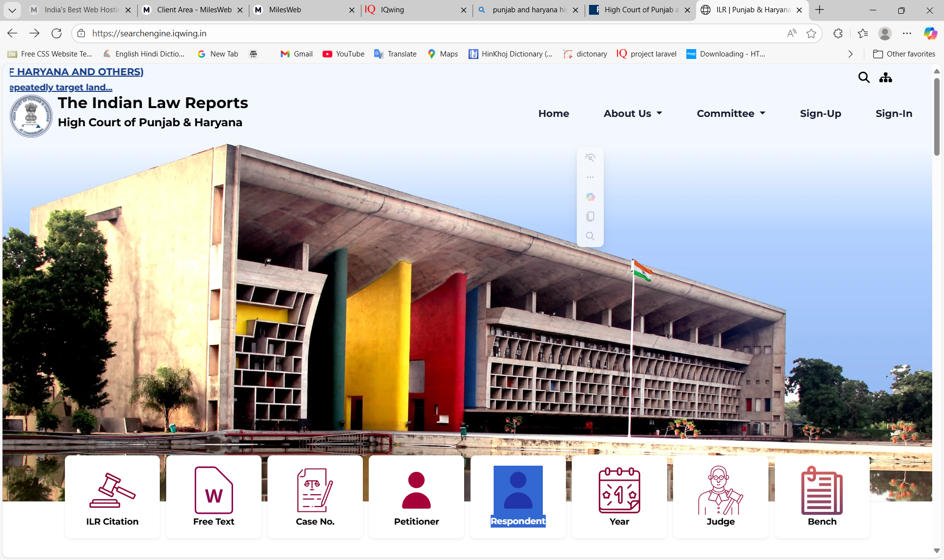Click the High Court emblem logo
Screen dimensions: 944x560
click(x=30, y=116)
